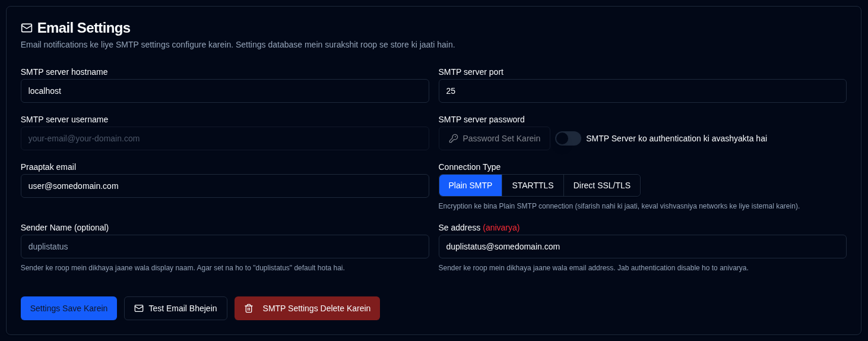
Task: Click the Sender Name (optional) label
Action: [x=65, y=228]
